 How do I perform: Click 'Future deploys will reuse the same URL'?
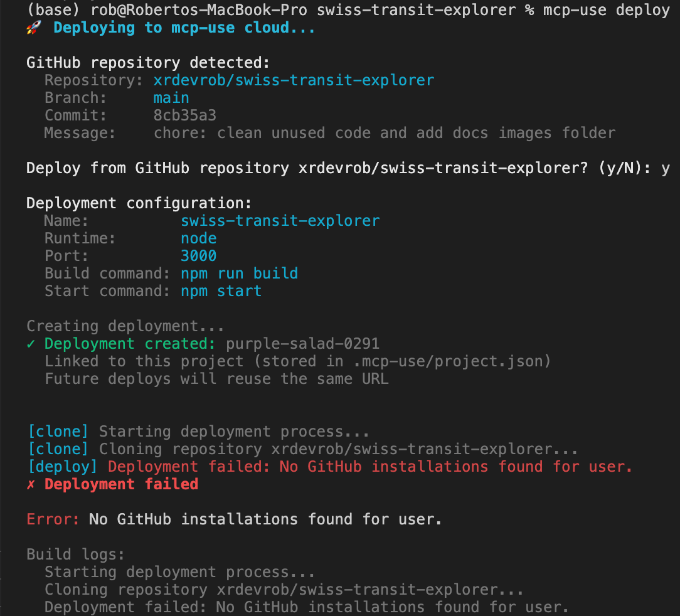[x=216, y=379]
